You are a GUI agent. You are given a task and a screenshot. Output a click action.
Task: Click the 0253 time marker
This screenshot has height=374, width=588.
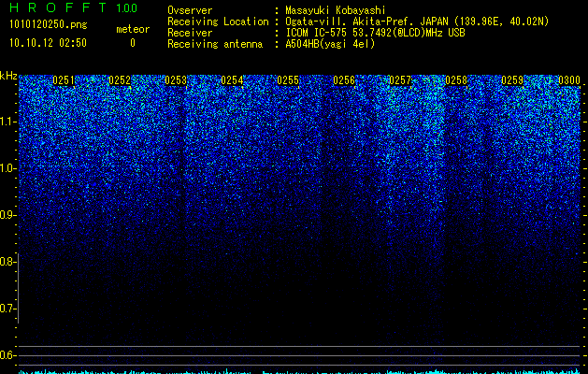point(176,80)
